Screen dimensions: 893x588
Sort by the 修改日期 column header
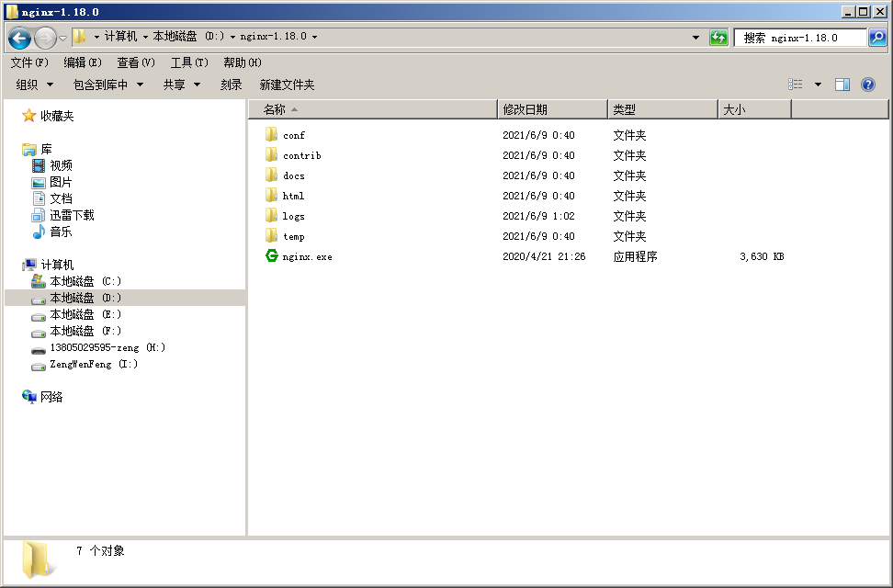tap(552, 109)
